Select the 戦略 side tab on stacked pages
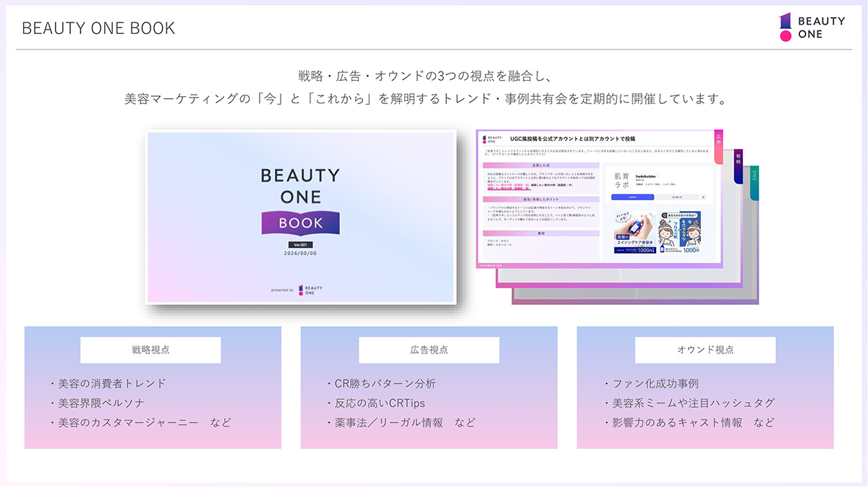 point(739,167)
